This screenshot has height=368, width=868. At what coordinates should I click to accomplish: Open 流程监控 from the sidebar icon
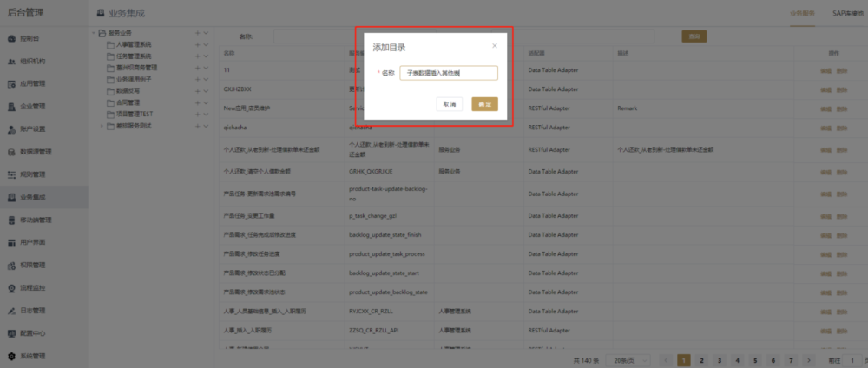click(10, 287)
